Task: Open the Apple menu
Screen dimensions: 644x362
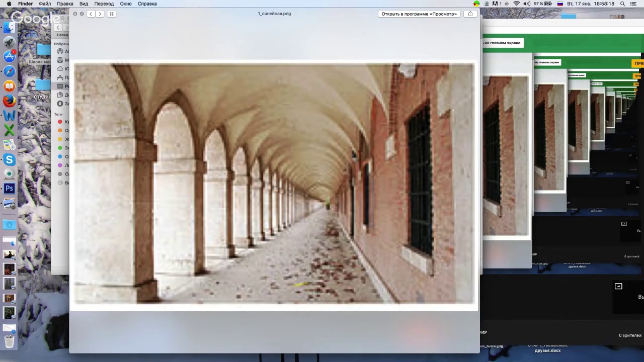Action: coord(9,4)
